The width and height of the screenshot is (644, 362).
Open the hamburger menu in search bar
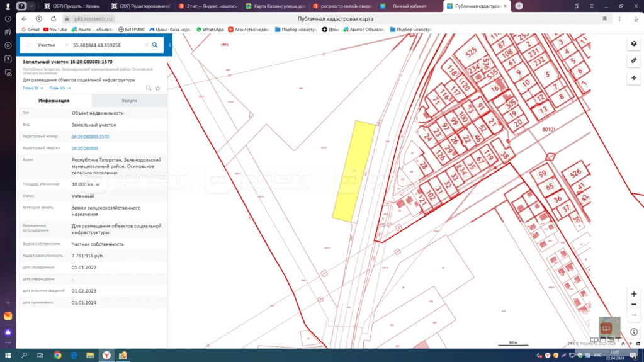(x=28, y=45)
